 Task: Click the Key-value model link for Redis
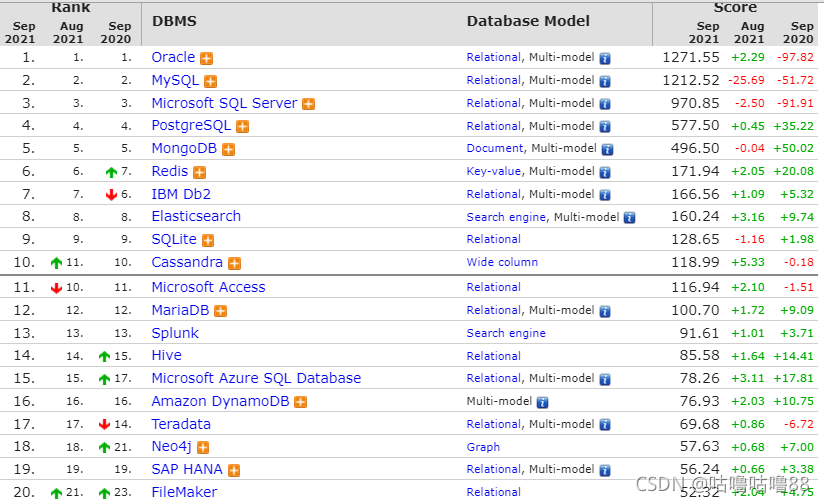click(x=493, y=172)
